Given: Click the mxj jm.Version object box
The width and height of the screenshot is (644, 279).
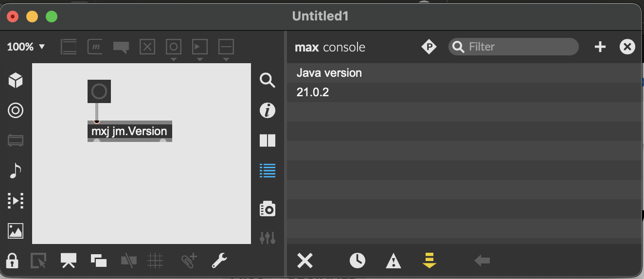Looking at the screenshot, I should coord(130,131).
